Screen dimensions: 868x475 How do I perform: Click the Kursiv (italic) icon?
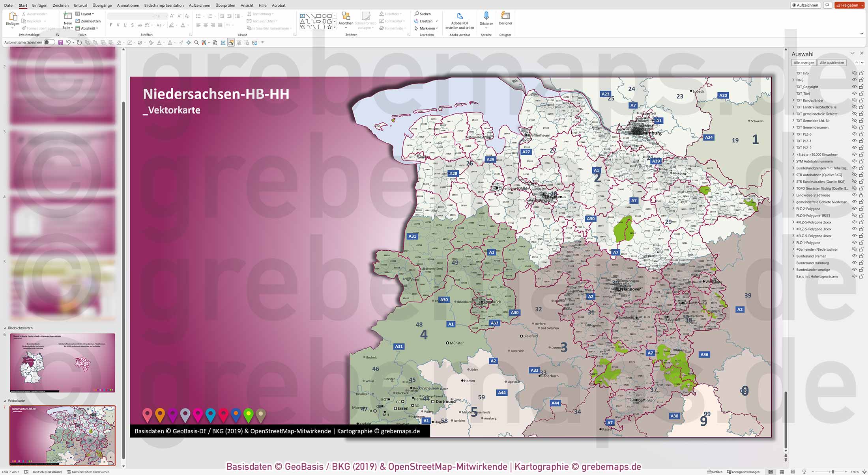click(x=118, y=24)
